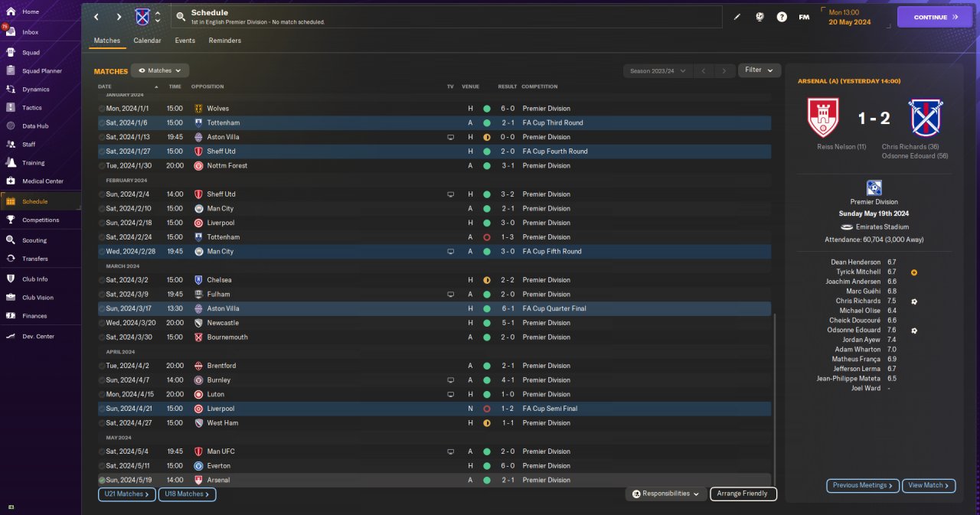Open the Dynamics icon
This screenshot has width=980, height=515.
tap(11, 89)
